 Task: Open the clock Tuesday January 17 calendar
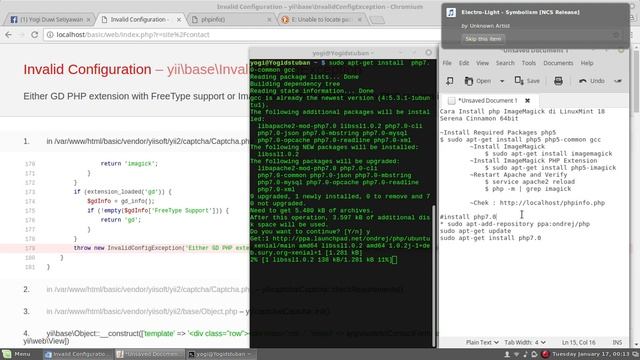(591, 354)
